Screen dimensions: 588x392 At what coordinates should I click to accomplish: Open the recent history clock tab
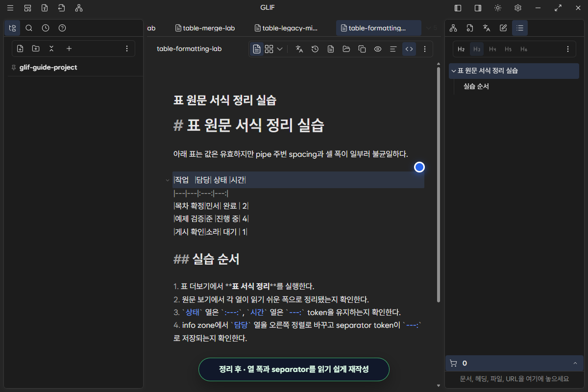tap(46, 28)
